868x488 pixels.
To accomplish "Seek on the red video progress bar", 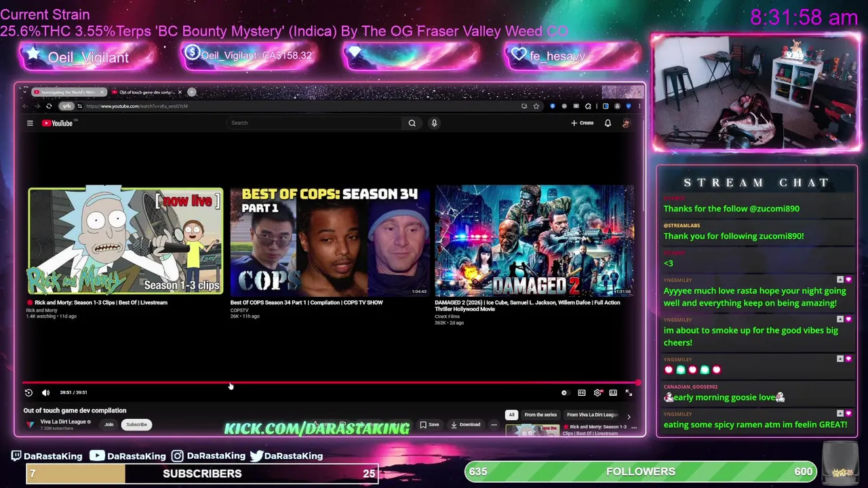I will click(x=330, y=383).
